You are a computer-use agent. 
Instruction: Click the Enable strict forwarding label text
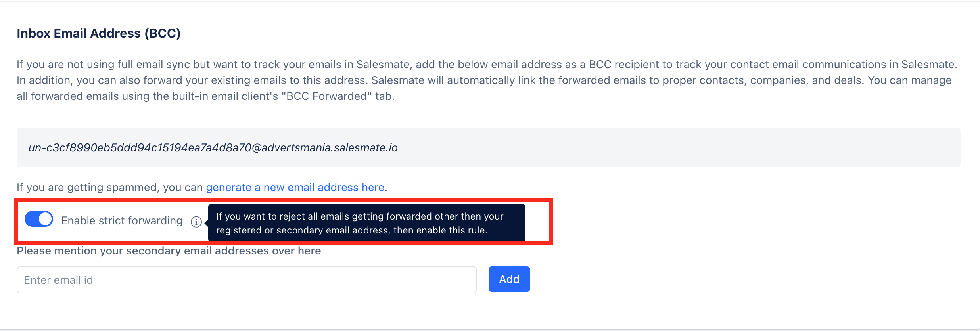(122, 220)
